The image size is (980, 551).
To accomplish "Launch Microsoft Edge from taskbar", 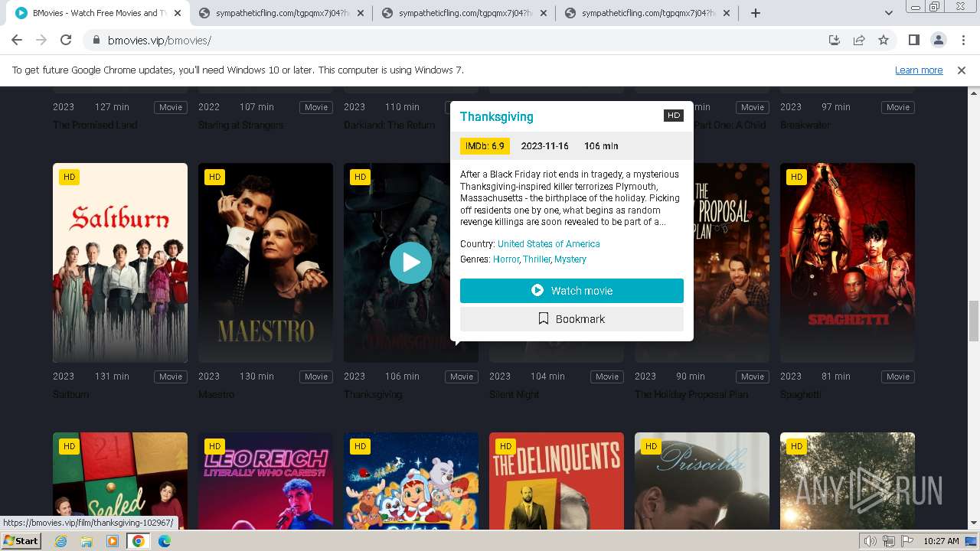I will coord(165,541).
